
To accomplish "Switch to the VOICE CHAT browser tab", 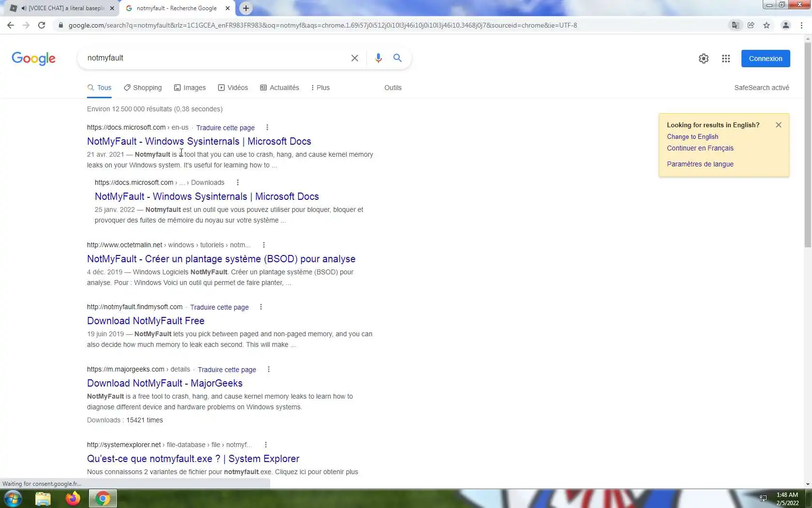I will [63, 8].
